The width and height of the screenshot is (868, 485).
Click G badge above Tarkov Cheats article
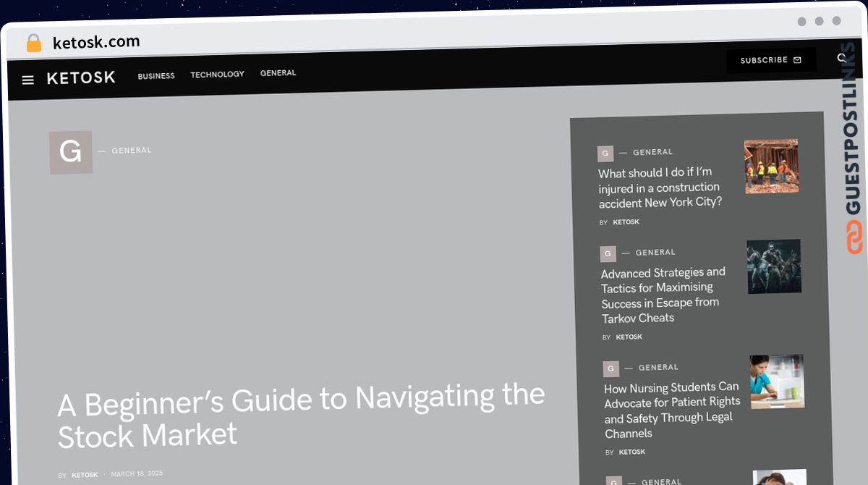coord(608,254)
